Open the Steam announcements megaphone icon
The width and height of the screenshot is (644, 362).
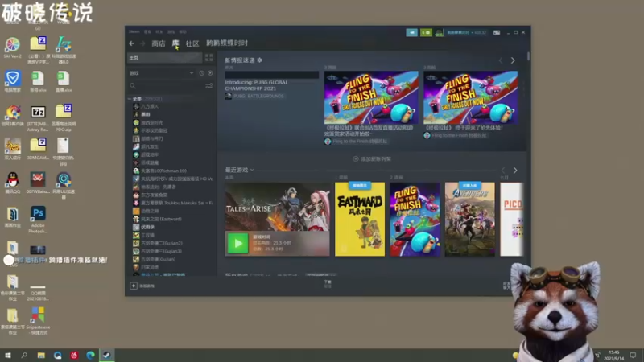click(x=411, y=32)
